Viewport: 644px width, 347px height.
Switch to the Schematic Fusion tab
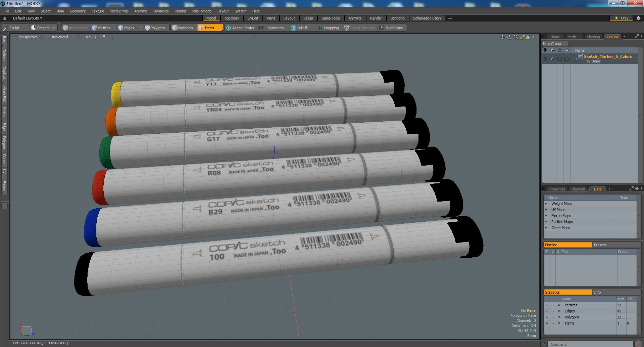coord(427,18)
